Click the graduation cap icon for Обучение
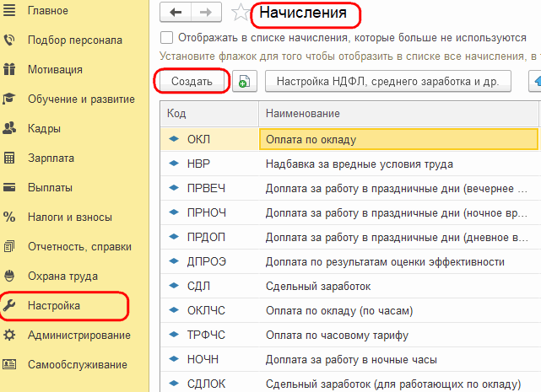The width and height of the screenshot is (541, 392). coord(9,99)
